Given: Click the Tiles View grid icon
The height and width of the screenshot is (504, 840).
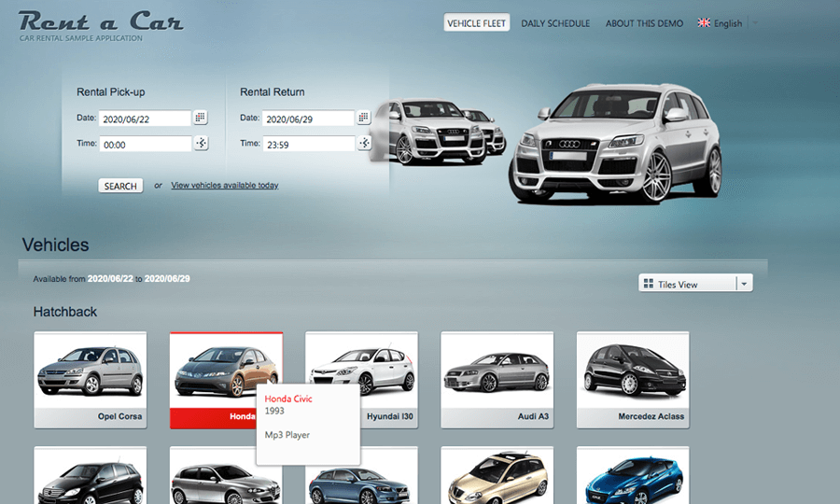Looking at the screenshot, I should click(649, 284).
